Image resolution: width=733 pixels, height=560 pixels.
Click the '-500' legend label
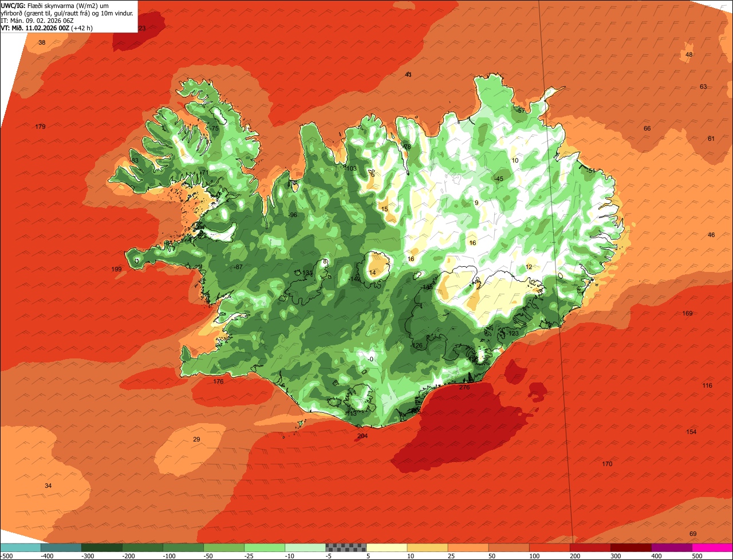[6, 556]
